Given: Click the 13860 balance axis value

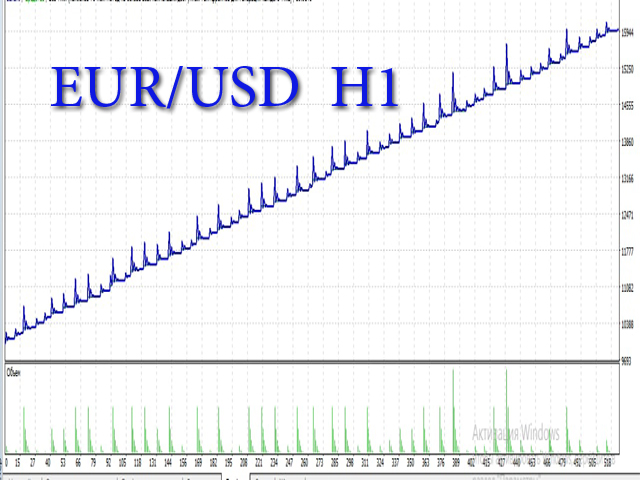Looking at the screenshot, I should pos(628,142).
